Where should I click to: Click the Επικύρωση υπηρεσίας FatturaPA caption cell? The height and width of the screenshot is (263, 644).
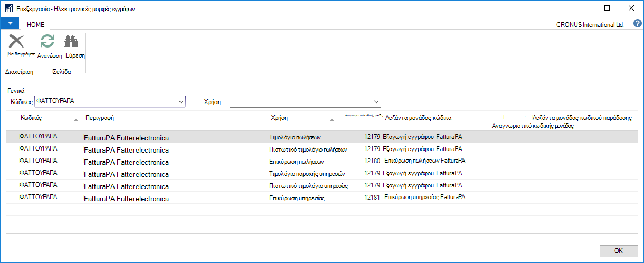tap(424, 198)
